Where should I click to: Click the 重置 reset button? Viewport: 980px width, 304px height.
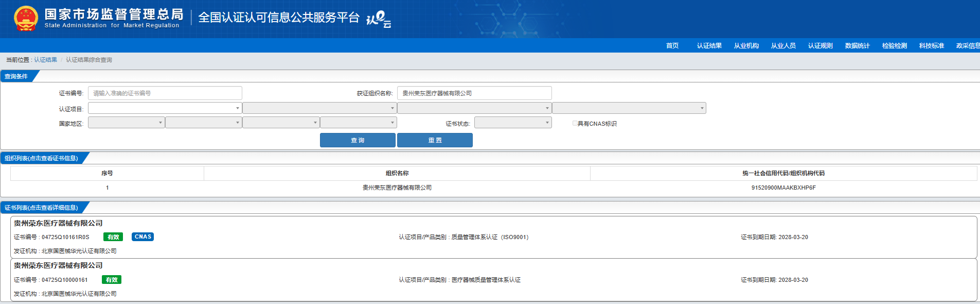tap(435, 140)
